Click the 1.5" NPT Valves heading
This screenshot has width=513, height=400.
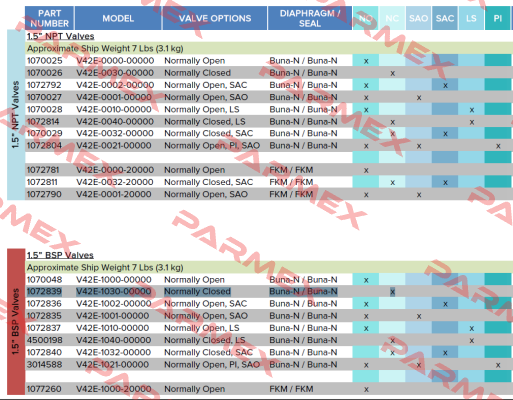60,36
